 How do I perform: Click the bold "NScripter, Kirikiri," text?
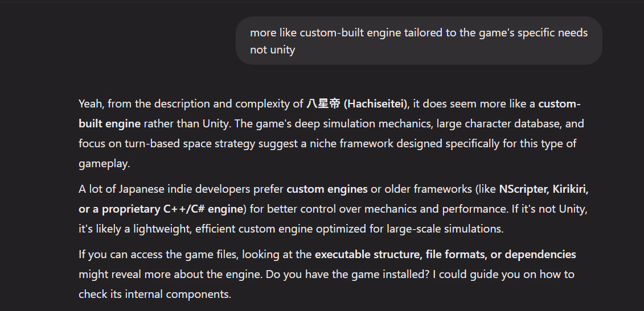coord(544,189)
